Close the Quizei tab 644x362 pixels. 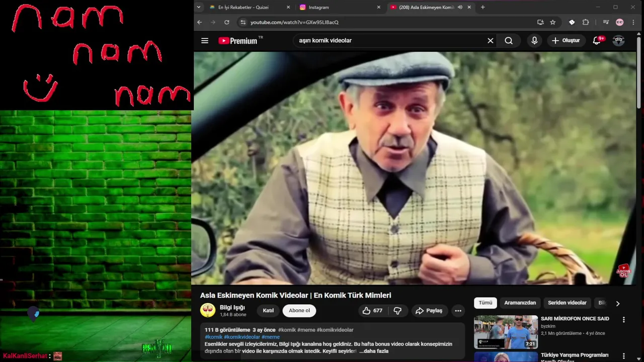(x=288, y=7)
